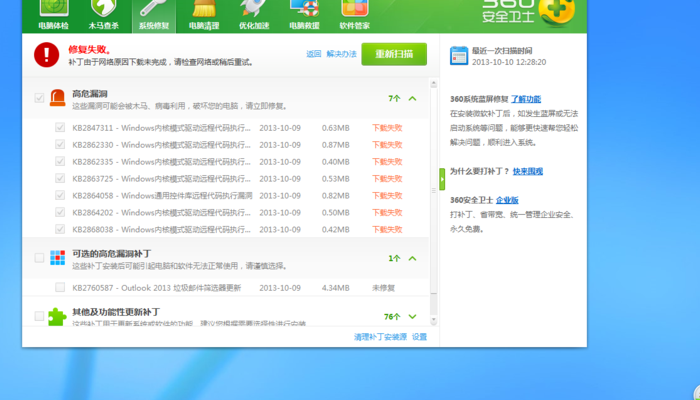This screenshot has height=400, width=700.
Task: Click the 4.34MB size value
Action: click(336, 288)
